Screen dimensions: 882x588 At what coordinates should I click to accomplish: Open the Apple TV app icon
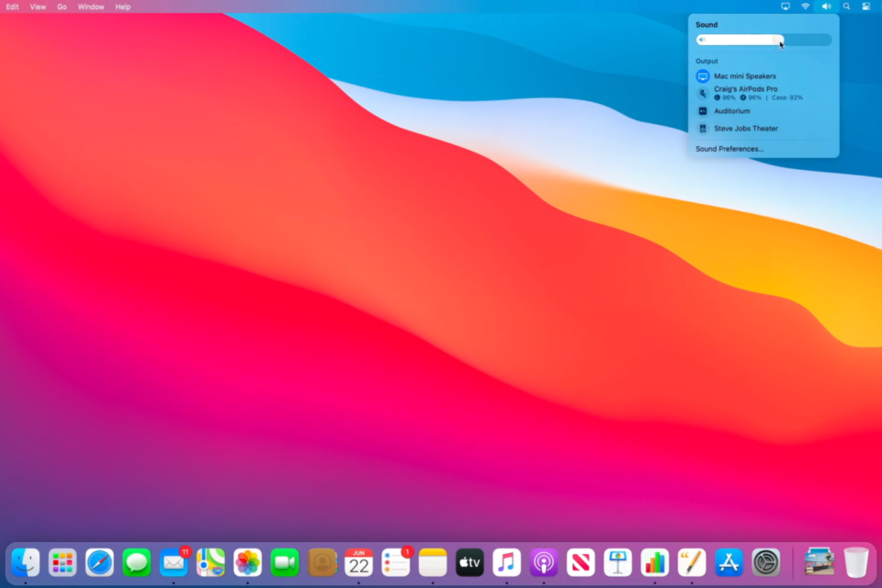click(x=469, y=561)
